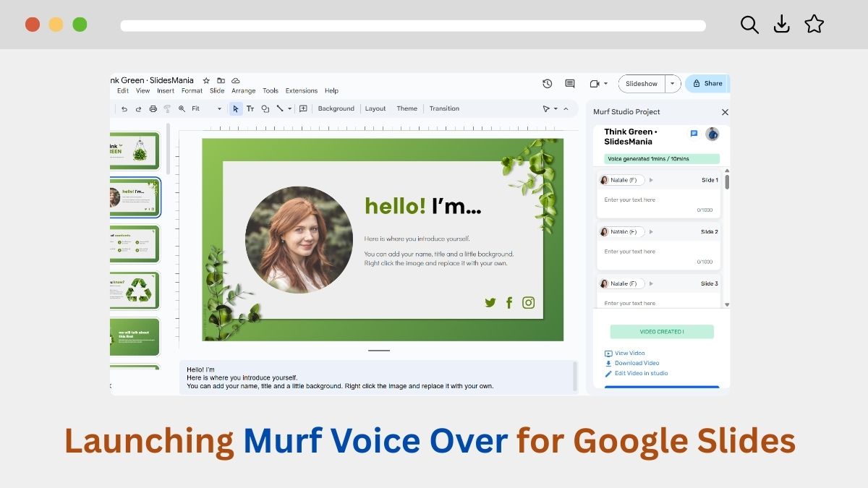Select the Think Green title slide thumbnail

pyautogui.click(x=135, y=151)
